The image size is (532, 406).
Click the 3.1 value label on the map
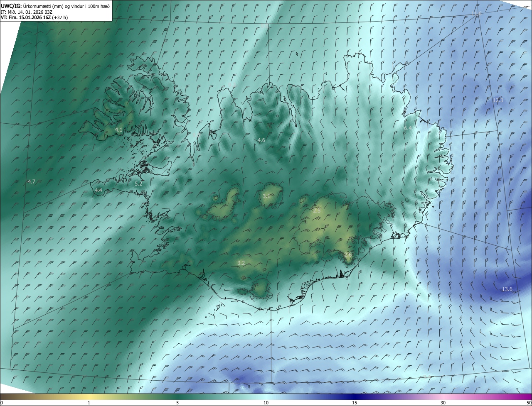266,196
